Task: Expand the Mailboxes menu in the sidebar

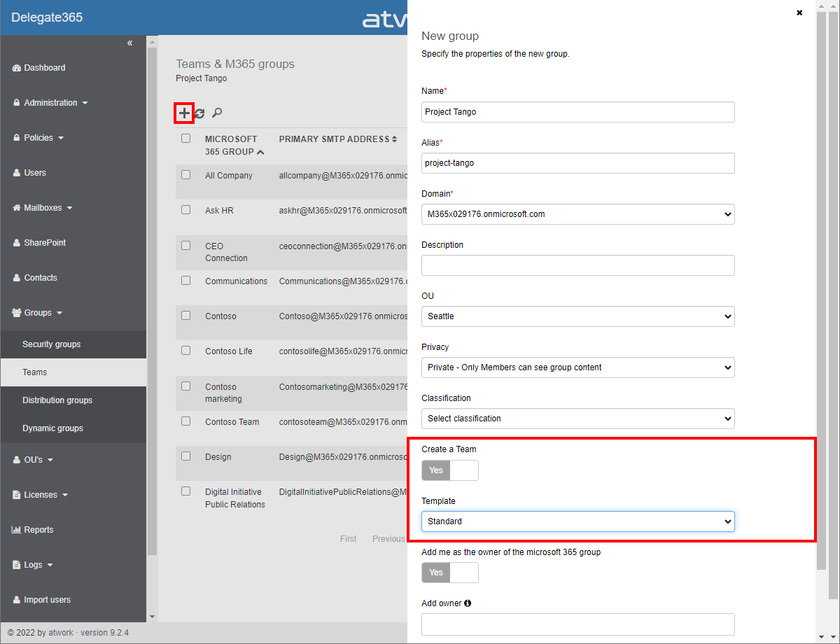Action: (43, 208)
